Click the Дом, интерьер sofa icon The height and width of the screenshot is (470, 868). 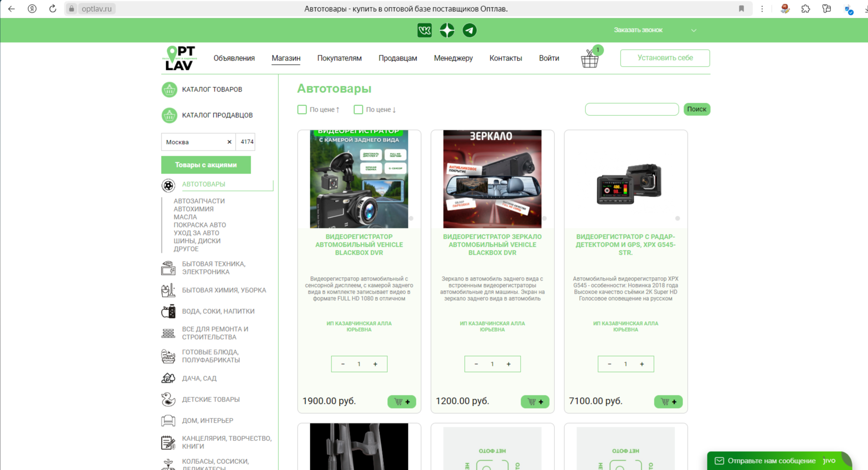click(x=168, y=420)
